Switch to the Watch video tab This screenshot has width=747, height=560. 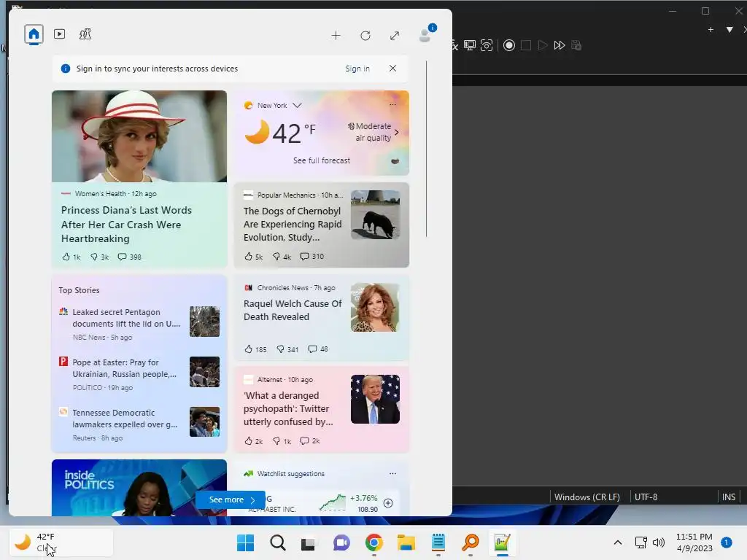coord(60,34)
